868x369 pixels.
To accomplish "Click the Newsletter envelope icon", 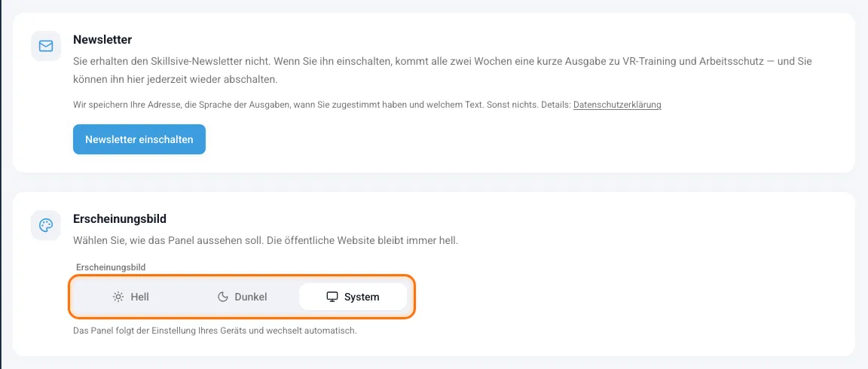I will (46, 46).
